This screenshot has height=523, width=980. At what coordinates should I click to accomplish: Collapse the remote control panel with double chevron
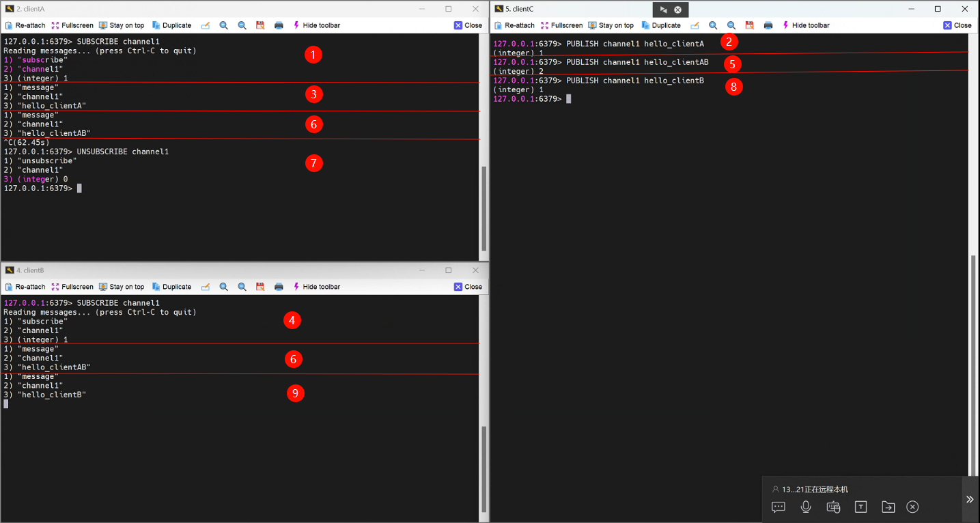click(x=970, y=500)
